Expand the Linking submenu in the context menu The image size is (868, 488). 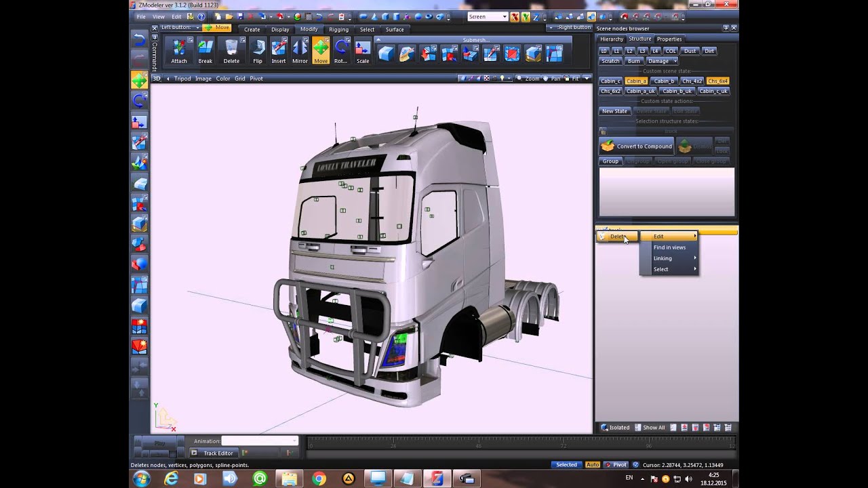point(669,258)
